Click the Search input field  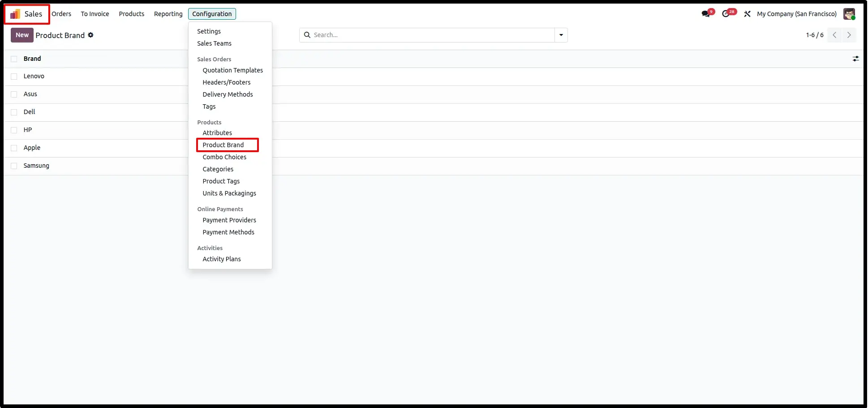coord(433,35)
